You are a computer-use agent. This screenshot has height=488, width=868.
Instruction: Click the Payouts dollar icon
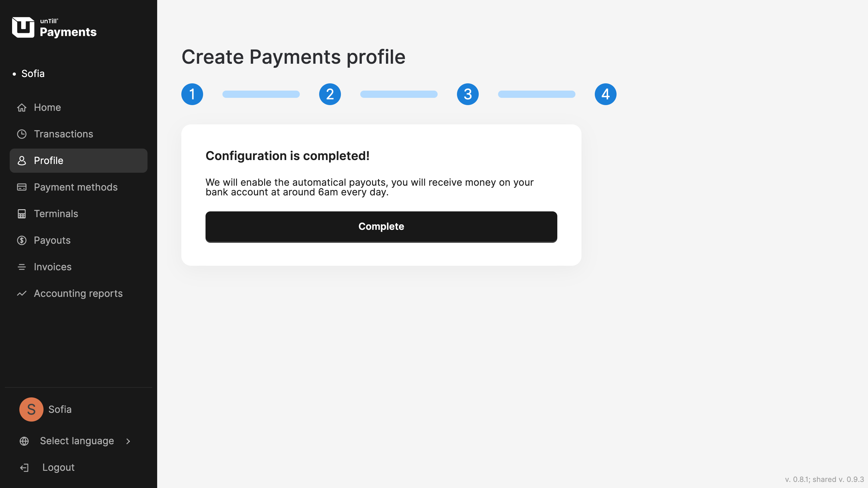pos(22,240)
